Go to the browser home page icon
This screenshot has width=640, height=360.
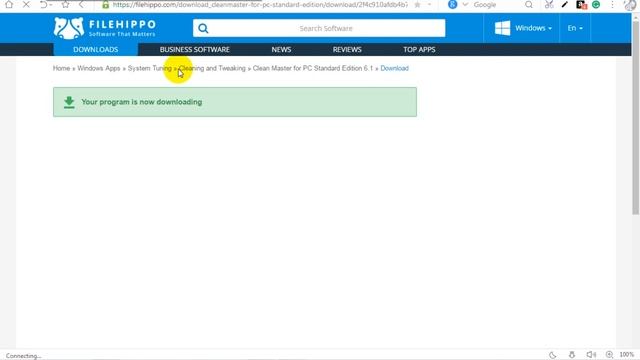[x=9, y=4]
